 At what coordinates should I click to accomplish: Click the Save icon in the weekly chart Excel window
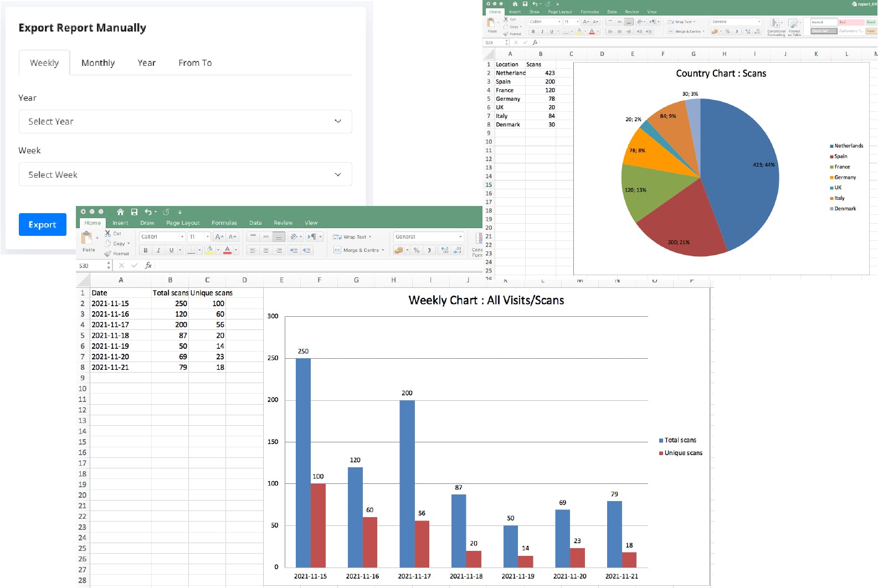134,212
